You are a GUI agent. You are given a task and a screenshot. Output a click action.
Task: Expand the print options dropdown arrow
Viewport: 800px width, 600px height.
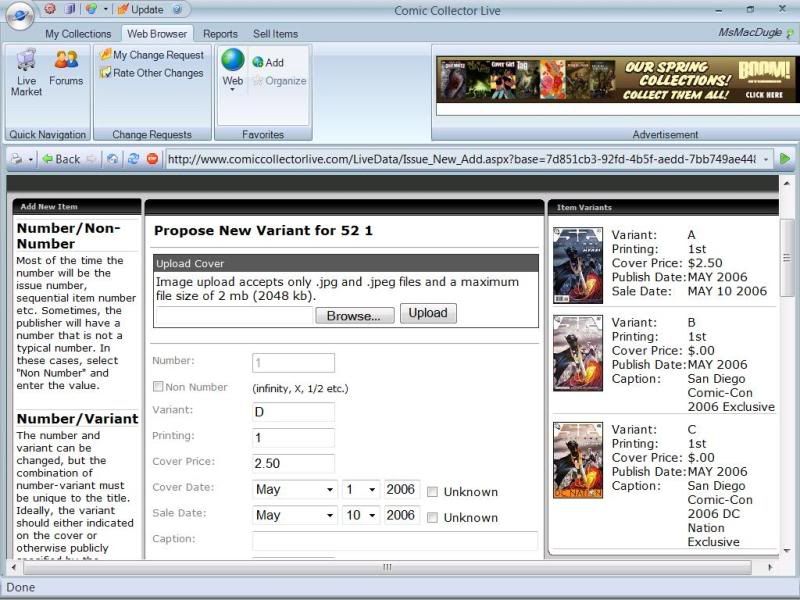pos(31,160)
